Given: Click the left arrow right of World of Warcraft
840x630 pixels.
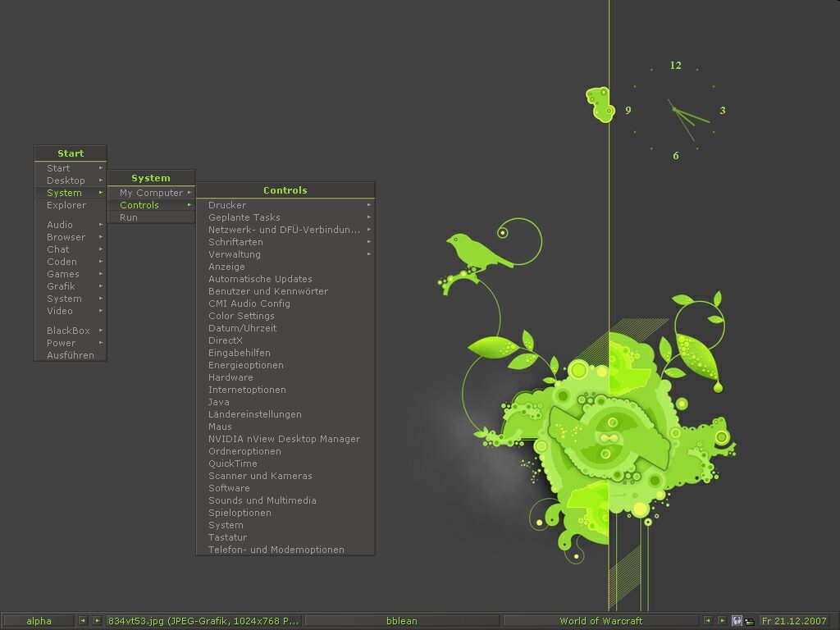Looking at the screenshot, I should pyautogui.click(x=708, y=620).
